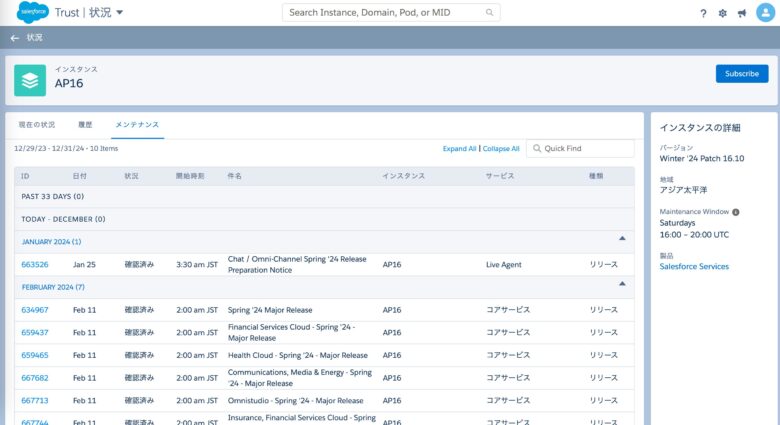
Task: Click the Expand All link
Action: coord(459,148)
